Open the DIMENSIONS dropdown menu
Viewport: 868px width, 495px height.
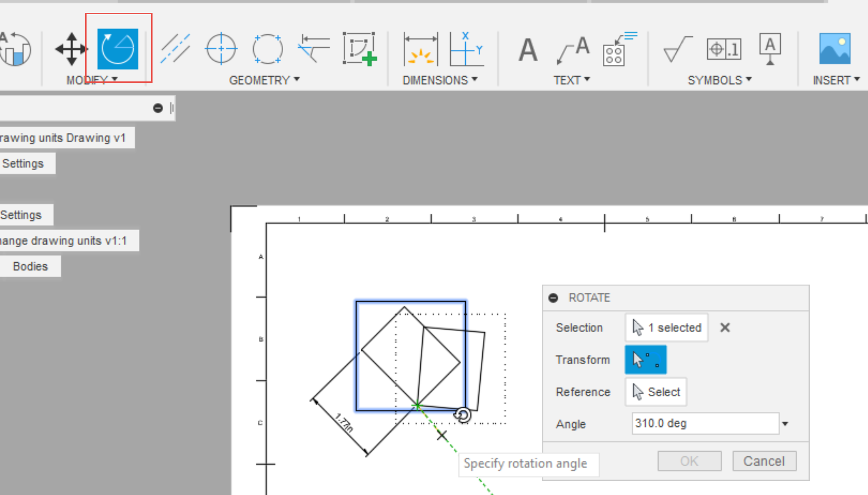[440, 80]
